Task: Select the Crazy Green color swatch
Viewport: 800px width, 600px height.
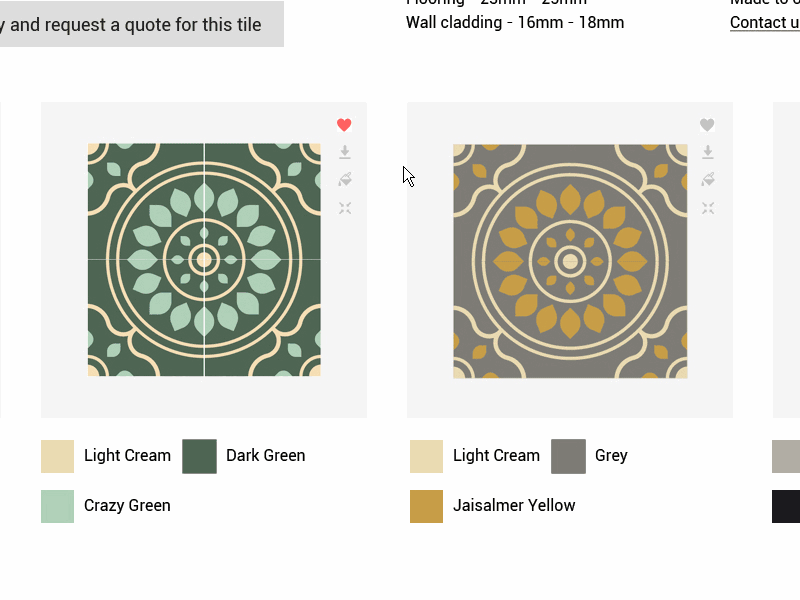Action: tap(56, 506)
